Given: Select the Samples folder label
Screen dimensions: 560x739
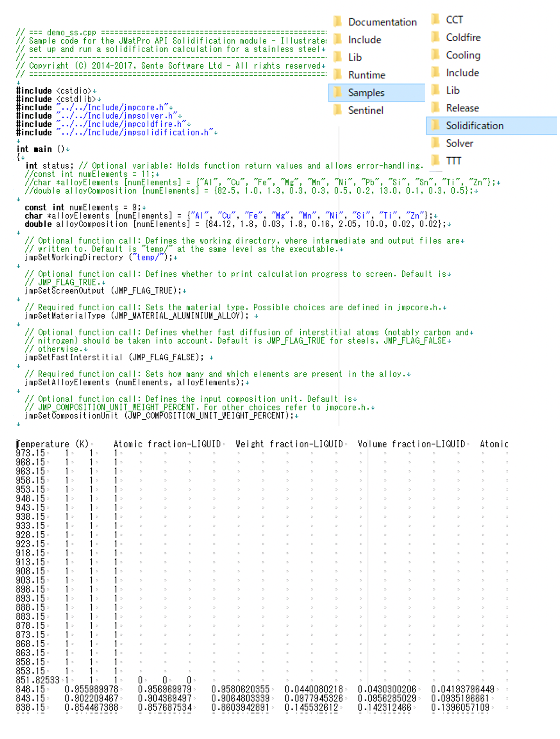Looking at the screenshot, I should click(366, 93).
